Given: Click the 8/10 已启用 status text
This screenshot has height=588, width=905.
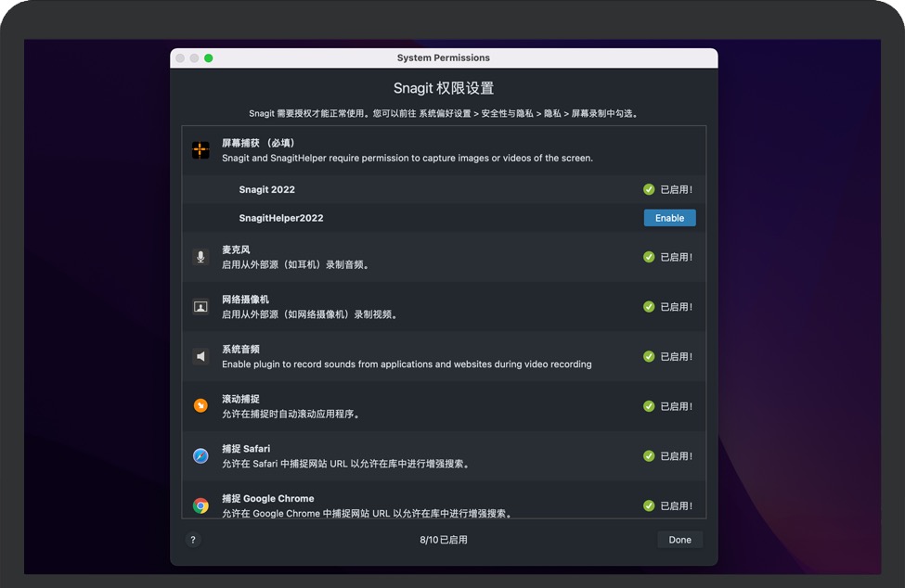Looking at the screenshot, I should [x=444, y=540].
